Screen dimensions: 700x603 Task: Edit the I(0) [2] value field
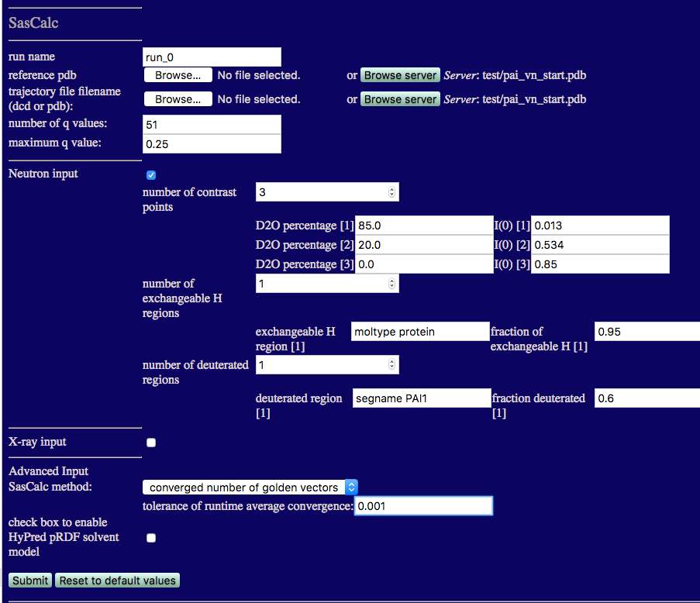pos(600,245)
